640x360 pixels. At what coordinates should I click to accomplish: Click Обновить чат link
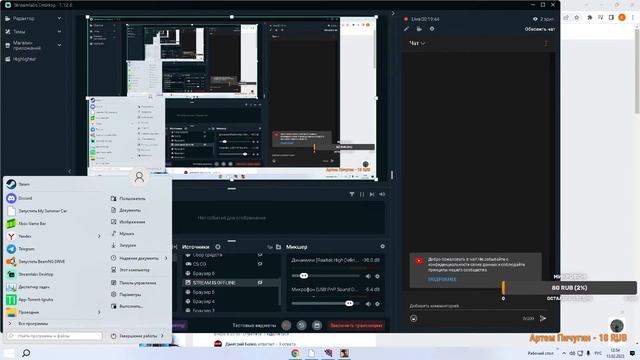click(540, 29)
